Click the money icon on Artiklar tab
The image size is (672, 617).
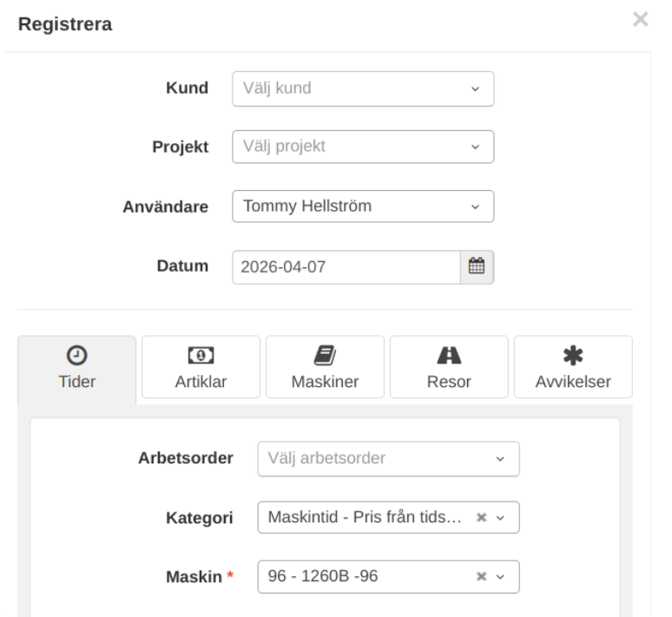click(x=201, y=355)
